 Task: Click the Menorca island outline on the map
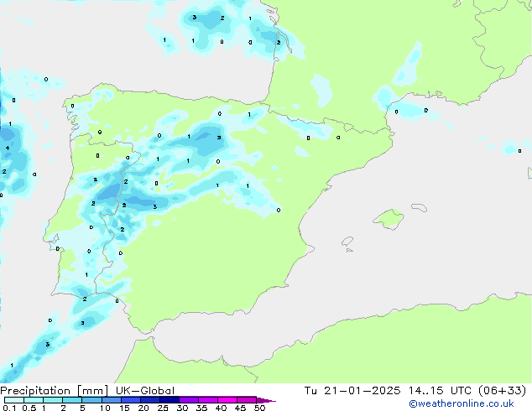419,207
